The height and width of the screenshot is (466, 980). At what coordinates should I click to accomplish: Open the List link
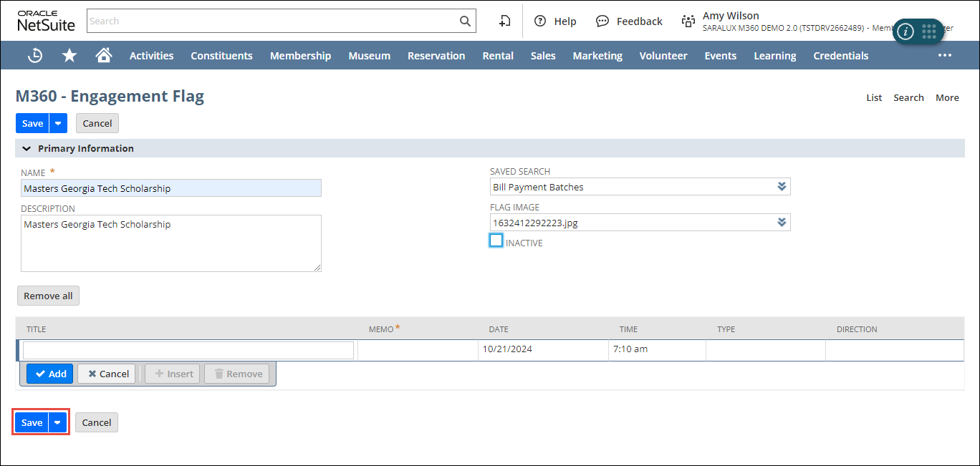pos(874,97)
